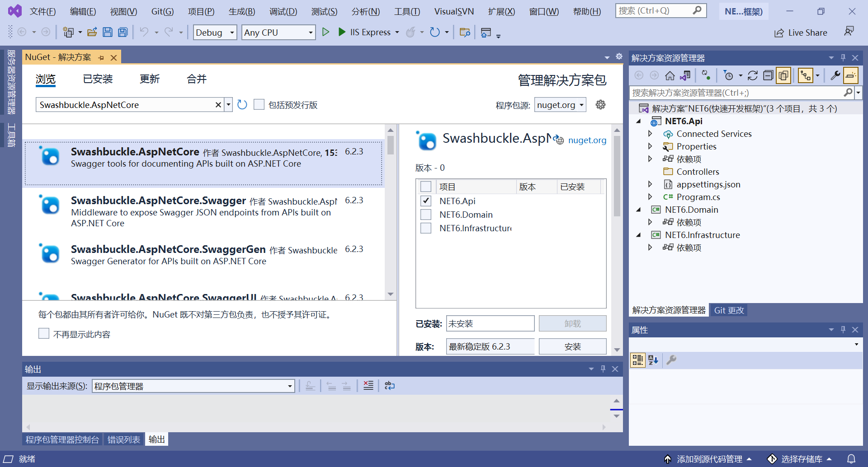Open nuget.org package source dropdown

(x=560, y=105)
